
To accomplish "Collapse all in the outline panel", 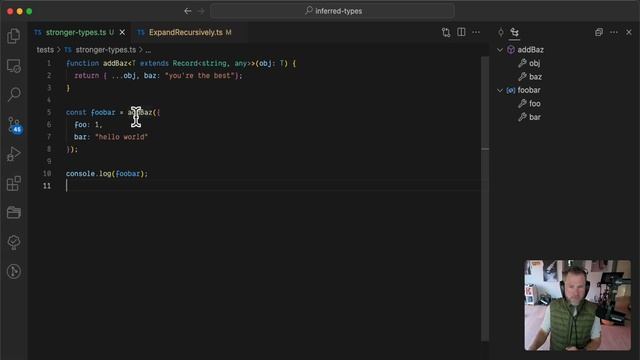I will point(599,32).
